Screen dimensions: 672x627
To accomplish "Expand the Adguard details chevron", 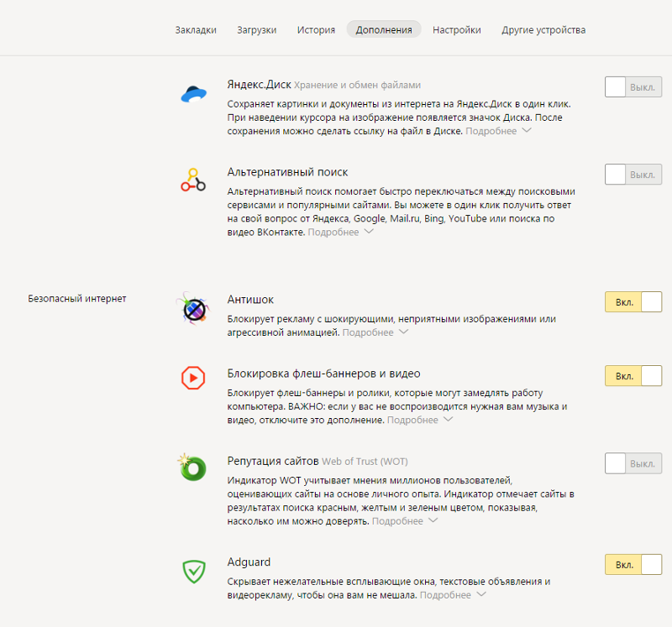I will 481,594.
